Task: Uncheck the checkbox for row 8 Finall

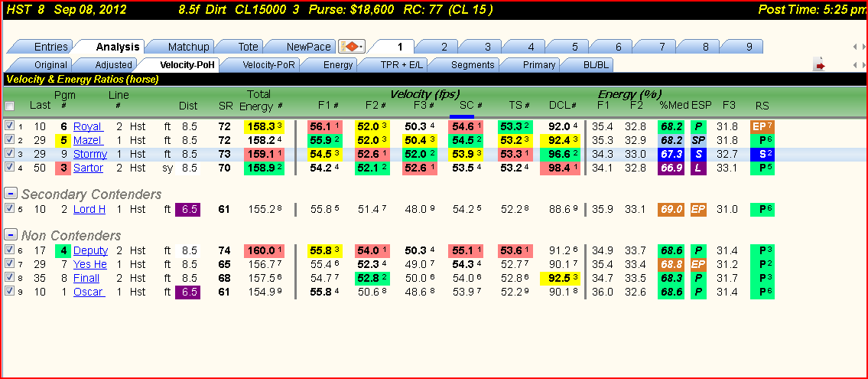Action: (x=8, y=278)
